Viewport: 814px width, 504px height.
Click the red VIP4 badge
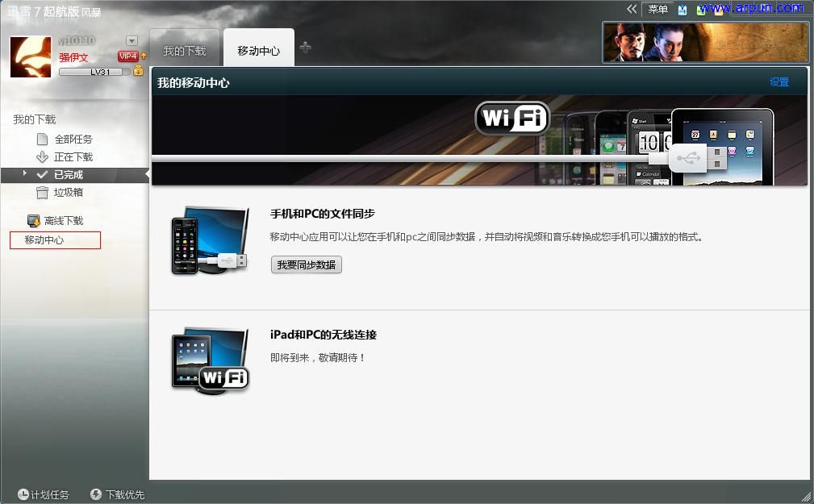point(128,56)
